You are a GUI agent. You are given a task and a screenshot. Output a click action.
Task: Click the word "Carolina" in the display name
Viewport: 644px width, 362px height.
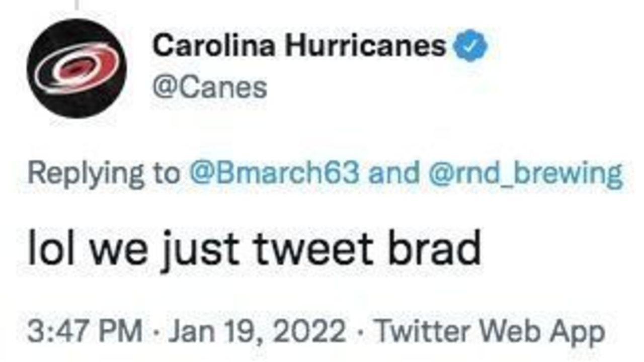214,47
